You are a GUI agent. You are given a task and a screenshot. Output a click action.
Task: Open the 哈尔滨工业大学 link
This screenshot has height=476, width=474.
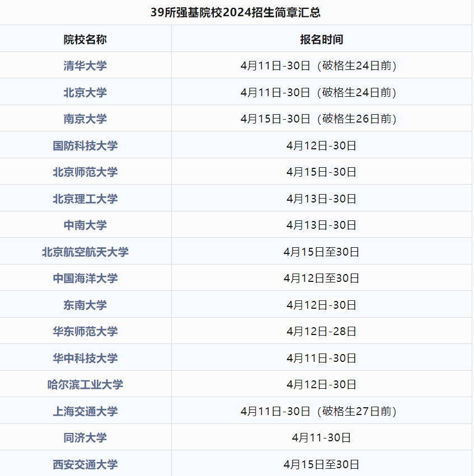[85, 384]
